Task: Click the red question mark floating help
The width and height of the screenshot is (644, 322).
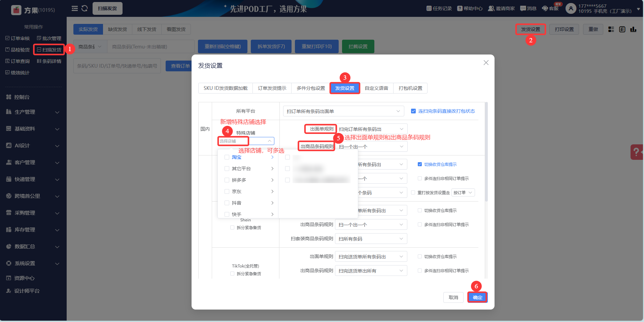Action: click(x=637, y=152)
